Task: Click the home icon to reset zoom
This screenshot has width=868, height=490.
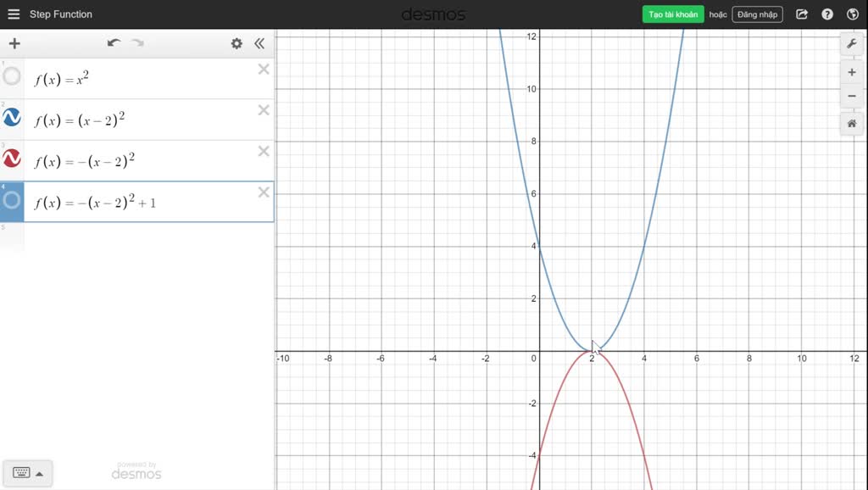Action: 851,124
